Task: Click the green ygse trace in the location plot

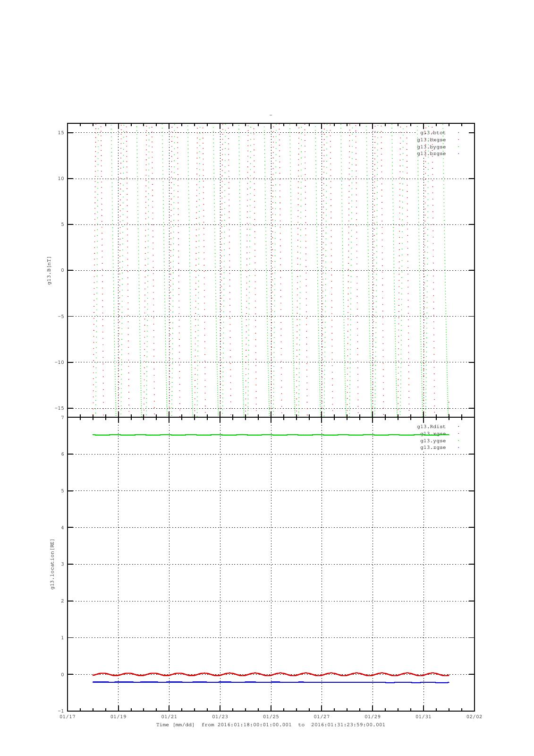Action: click(x=271, y=435)
